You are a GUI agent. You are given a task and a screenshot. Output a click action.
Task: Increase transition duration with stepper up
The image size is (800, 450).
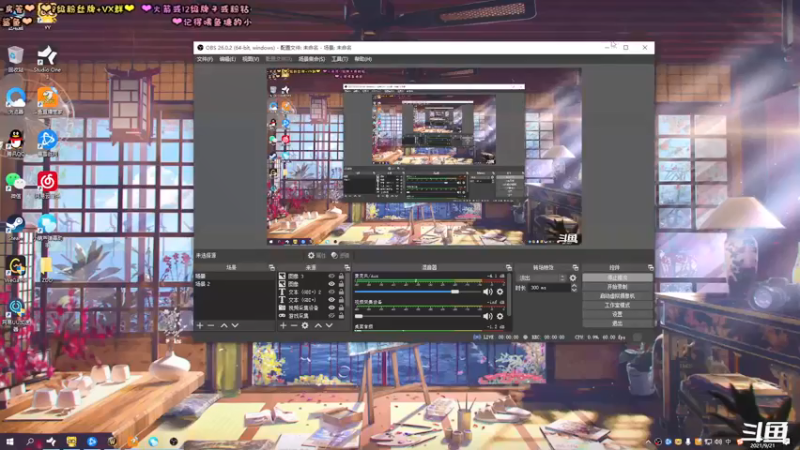[x=574, y=286]
